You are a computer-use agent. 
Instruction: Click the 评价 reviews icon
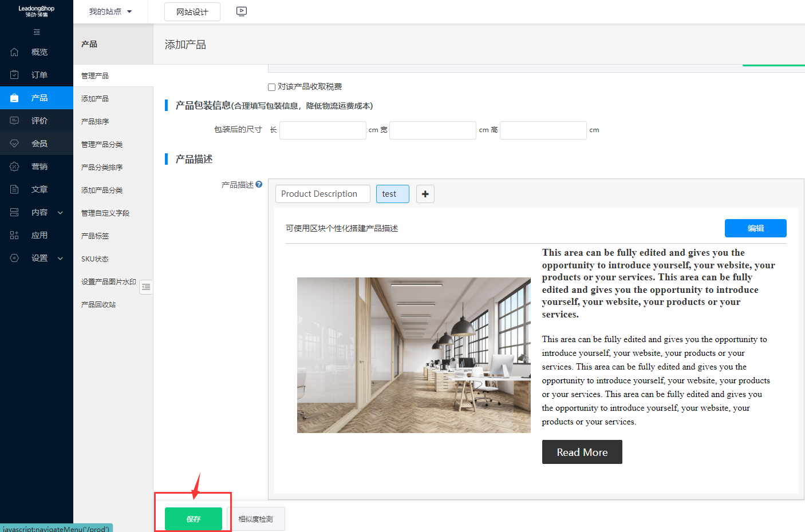tap(14, 121)
